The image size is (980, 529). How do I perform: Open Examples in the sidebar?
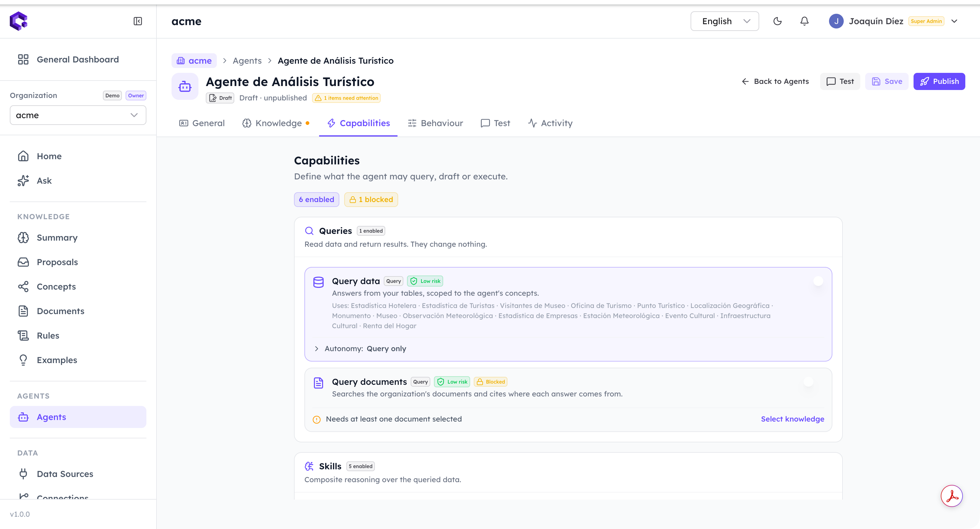click(x=78, y=360)
